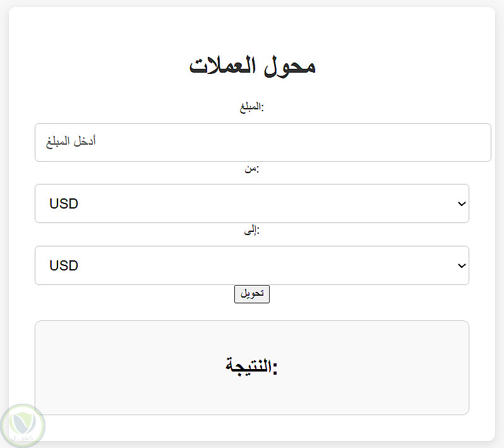Select the USD value in the من field
The image size is (504, 448).
coord(64,203)
